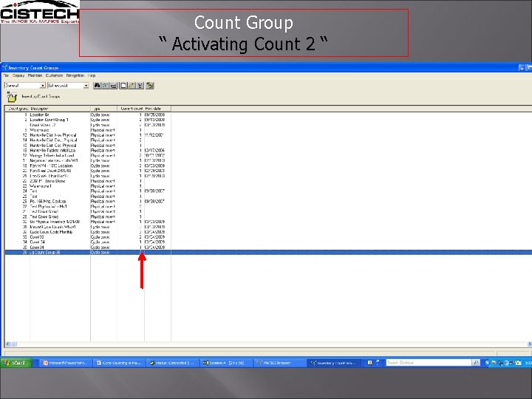This screenshot has height=399, width=532.
Task: Open the Navigation menu
Action: (x=75, y=75)
